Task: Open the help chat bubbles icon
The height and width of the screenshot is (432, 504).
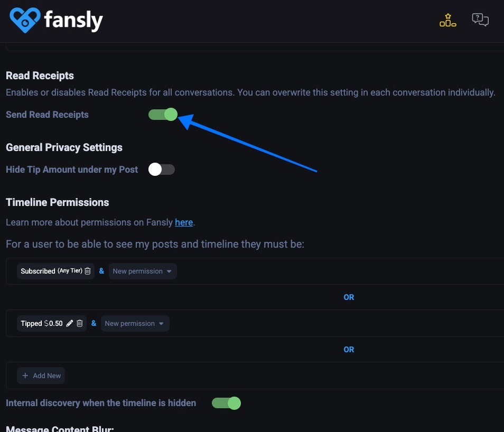Action: pyautogui.click(x=480, y=20)
